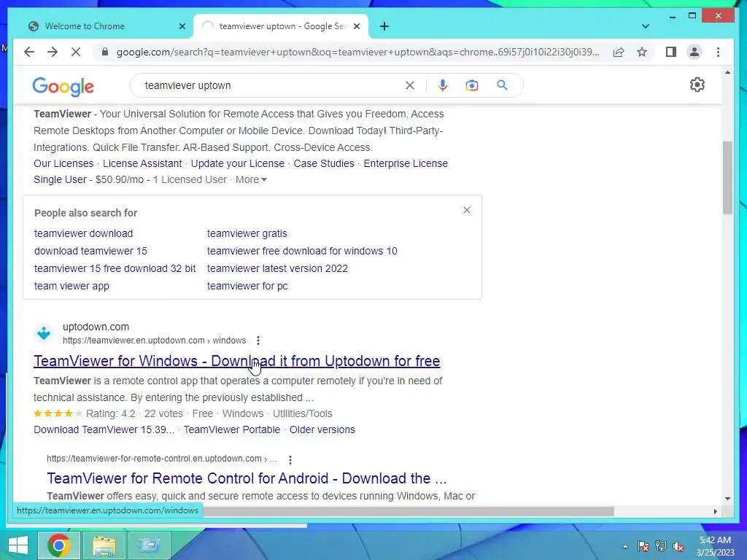The width and height of the screenshot is (747, 560).
Task: Close the teamviewer uptown search tab
Action: [x=356, y=26]
